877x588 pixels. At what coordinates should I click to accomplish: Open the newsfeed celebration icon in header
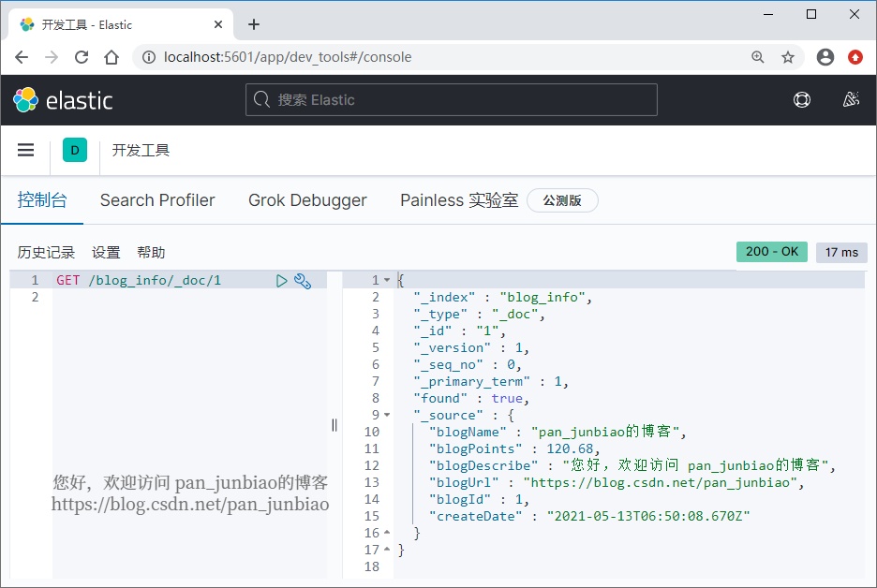851,100
